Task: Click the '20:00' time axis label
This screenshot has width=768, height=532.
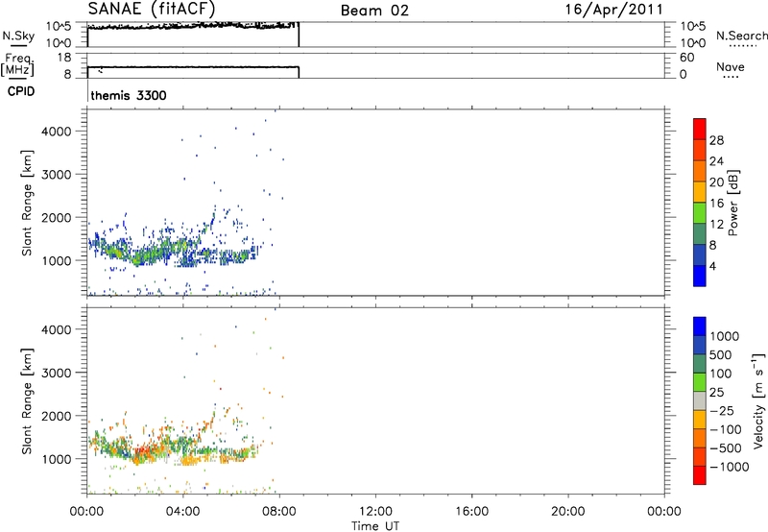Action: coord(567,511)
